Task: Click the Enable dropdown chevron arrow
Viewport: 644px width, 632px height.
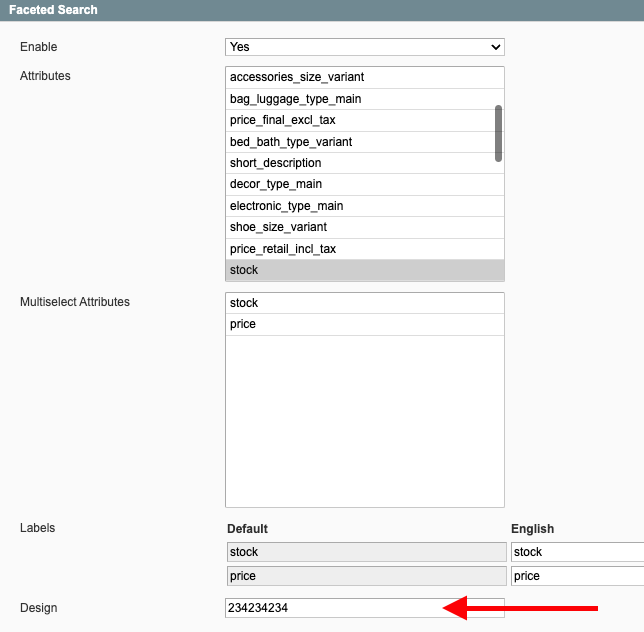Action: 496,47
